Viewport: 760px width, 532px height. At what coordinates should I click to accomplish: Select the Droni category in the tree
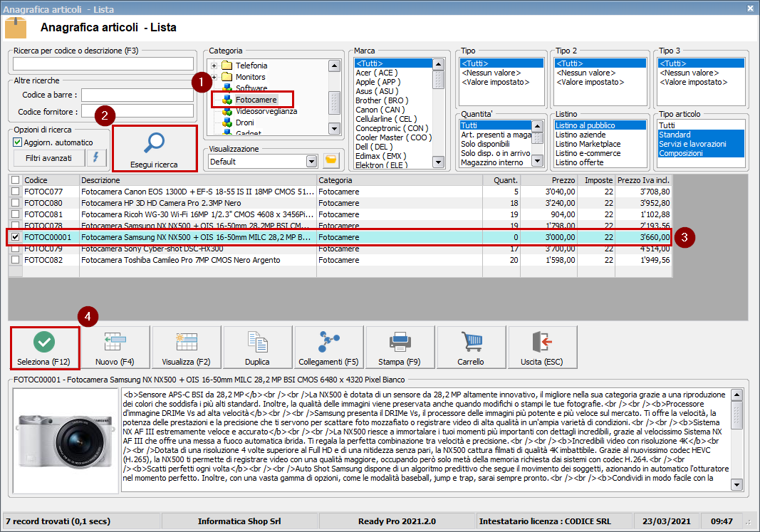tap(245, 122)
